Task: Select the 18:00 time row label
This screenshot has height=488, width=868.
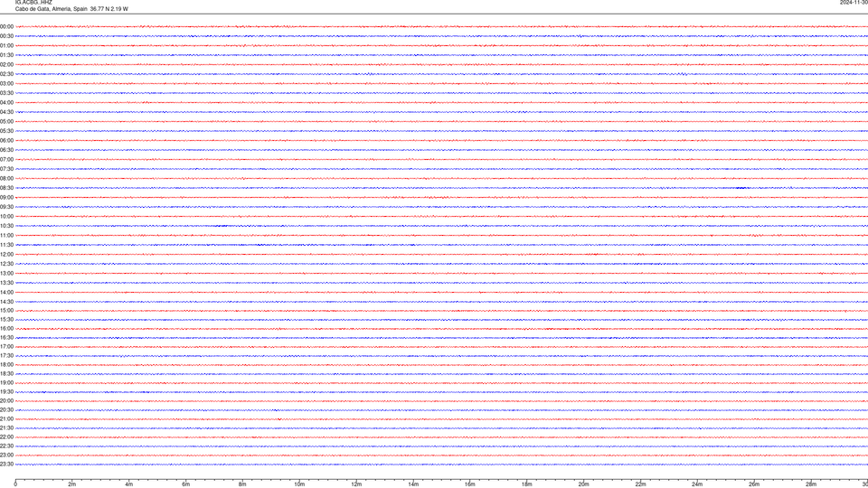Action: pyautogui.click(x=6, y=365)
